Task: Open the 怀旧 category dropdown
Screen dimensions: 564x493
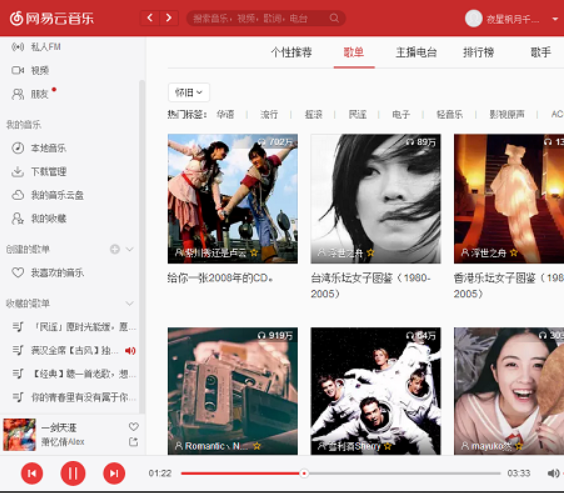Action: click(189, 92)
